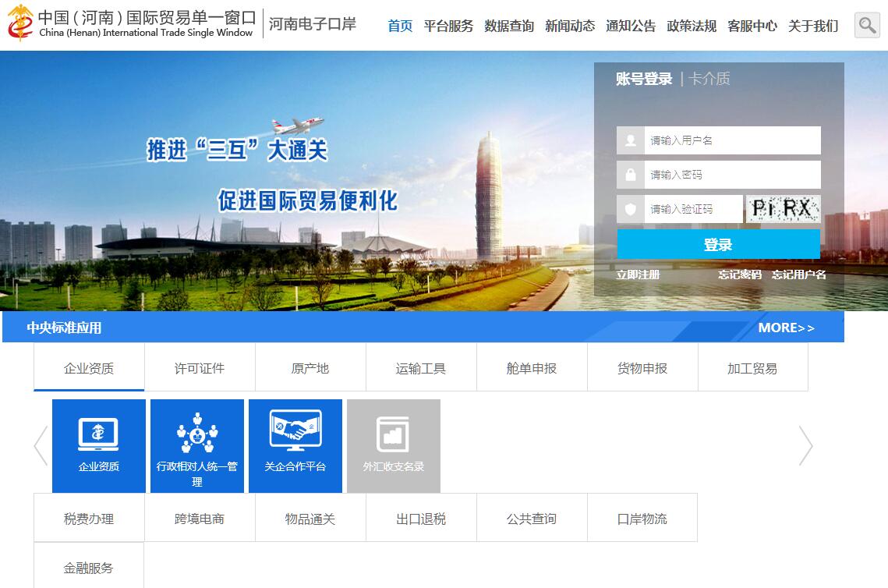Select the 物品通关 category tab

(x=310, y=519)
